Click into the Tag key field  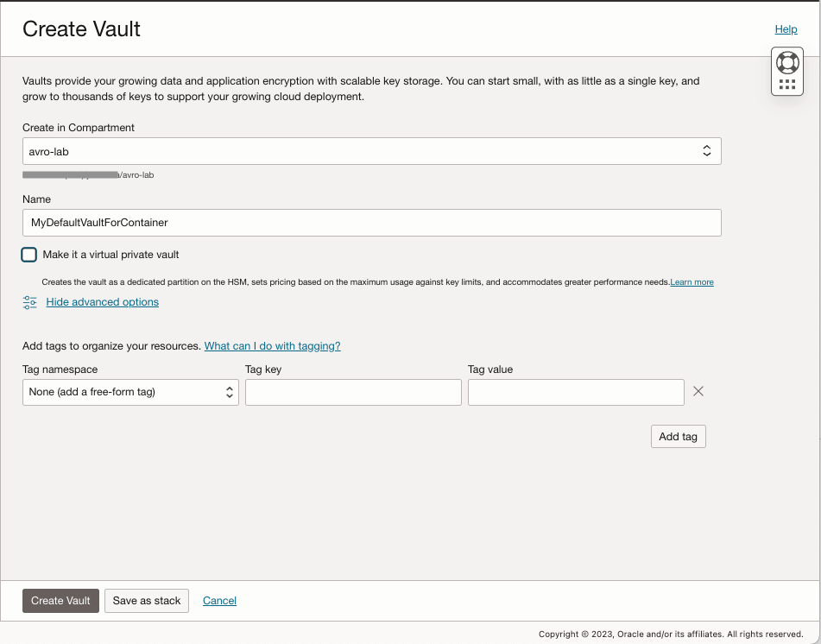coord(353,392)
